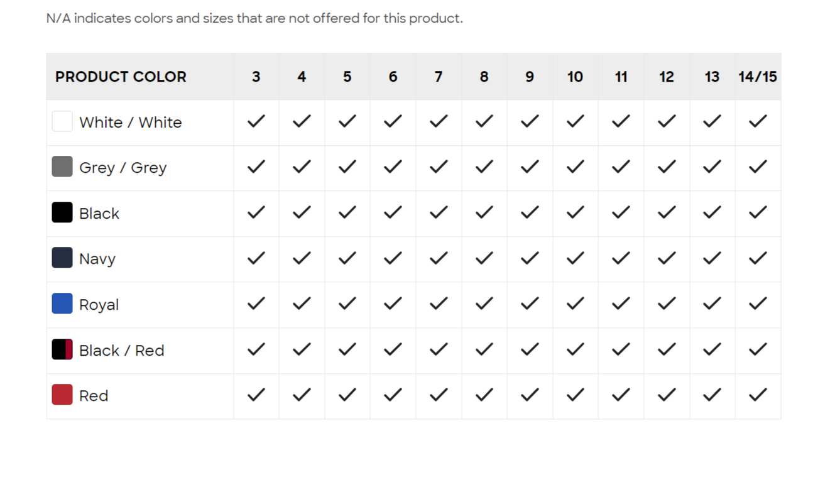The width and height of the screenshot is (830, 504).
Task: Click the Black color swatch
Action: [62, 212]
